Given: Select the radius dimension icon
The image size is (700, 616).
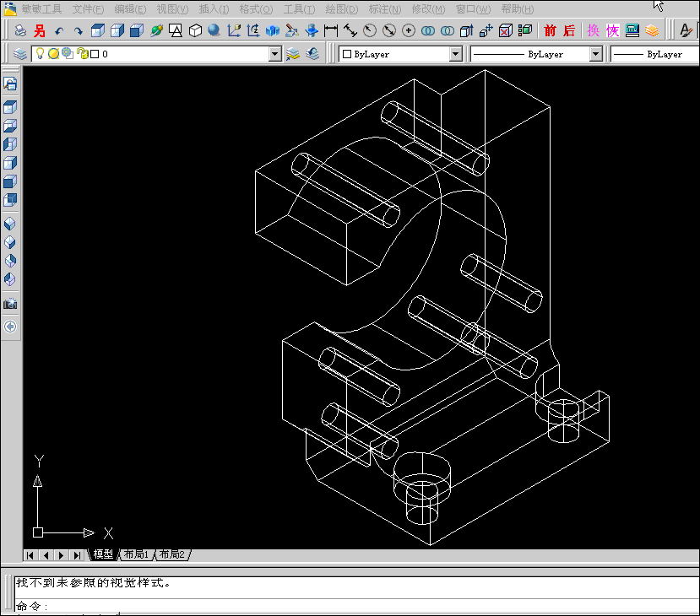Looking at the screenshot, I should 370,30.
